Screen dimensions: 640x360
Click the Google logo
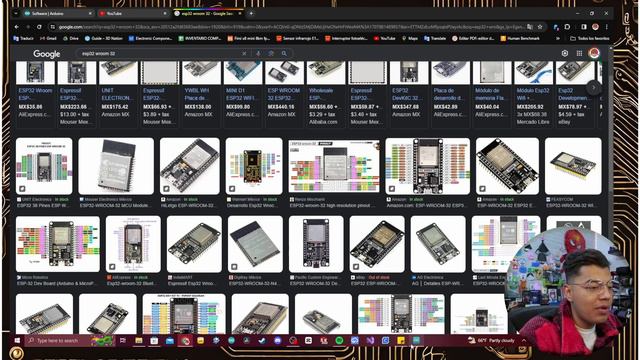coord(47,54)
